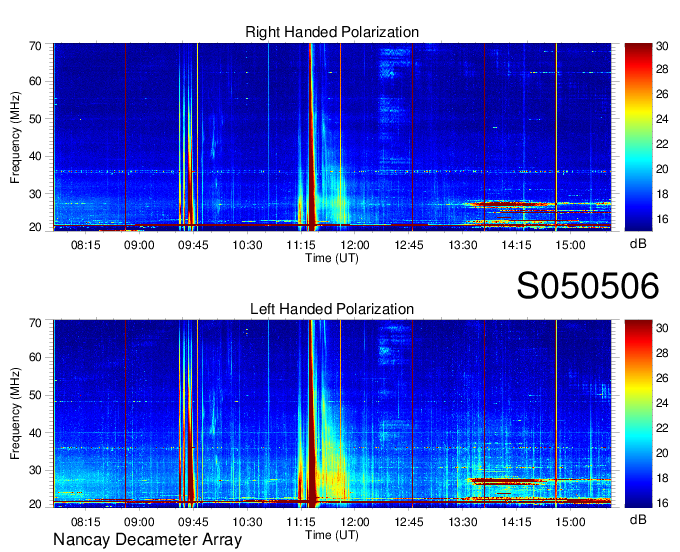This screenshot has height=552, width=680.
Task: Click the 13:30 tick label on the Right Handed time axis
Action: click(463, 245)
